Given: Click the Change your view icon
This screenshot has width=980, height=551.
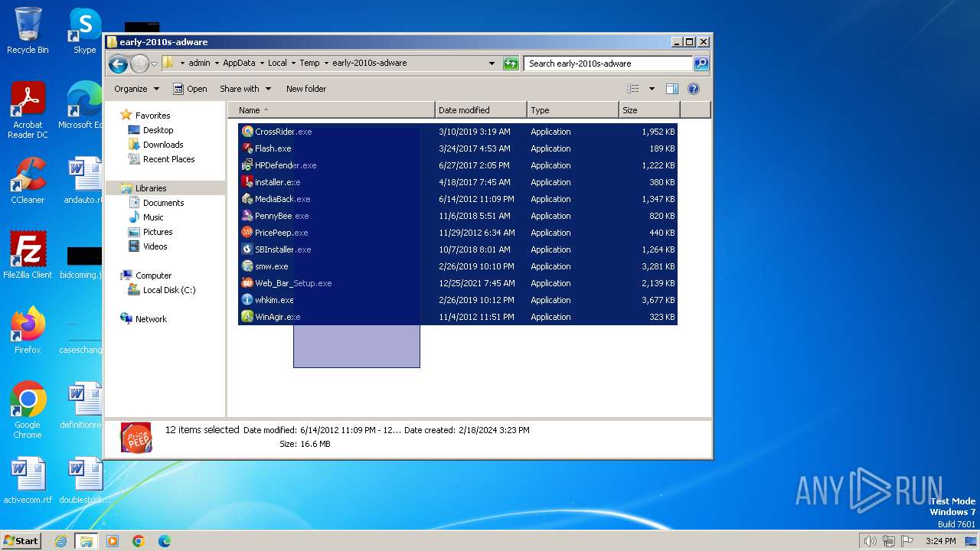Looking at the screenshot, I should [633, 89].
